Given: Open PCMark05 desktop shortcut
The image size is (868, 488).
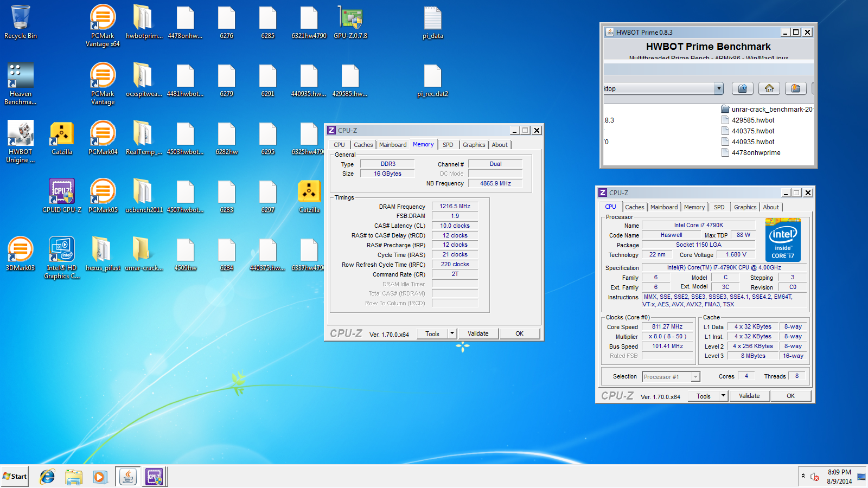Looking at the screenshot, I should click(103, 196).
